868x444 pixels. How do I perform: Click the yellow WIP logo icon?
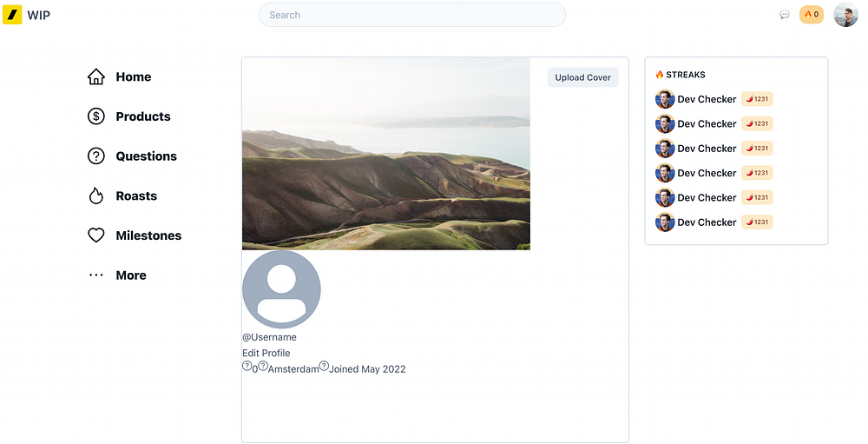(12, 15)
